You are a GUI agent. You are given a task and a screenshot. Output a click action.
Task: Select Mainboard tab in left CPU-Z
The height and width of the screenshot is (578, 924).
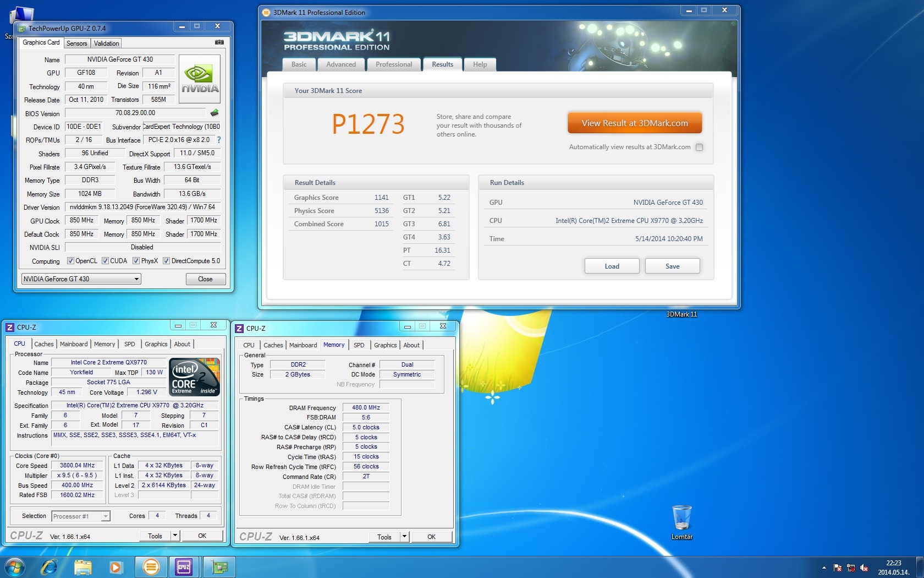pyautogui.click(x=74, y=344)
